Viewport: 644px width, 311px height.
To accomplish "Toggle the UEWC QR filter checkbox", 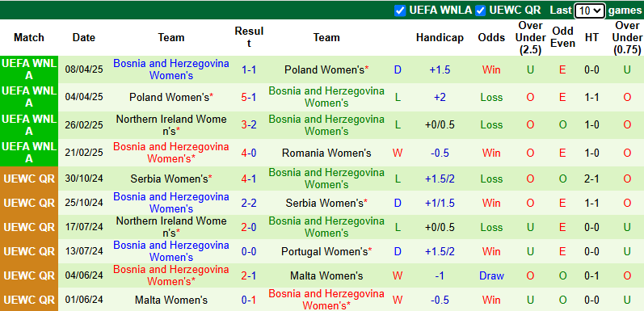I will [481, 11].
